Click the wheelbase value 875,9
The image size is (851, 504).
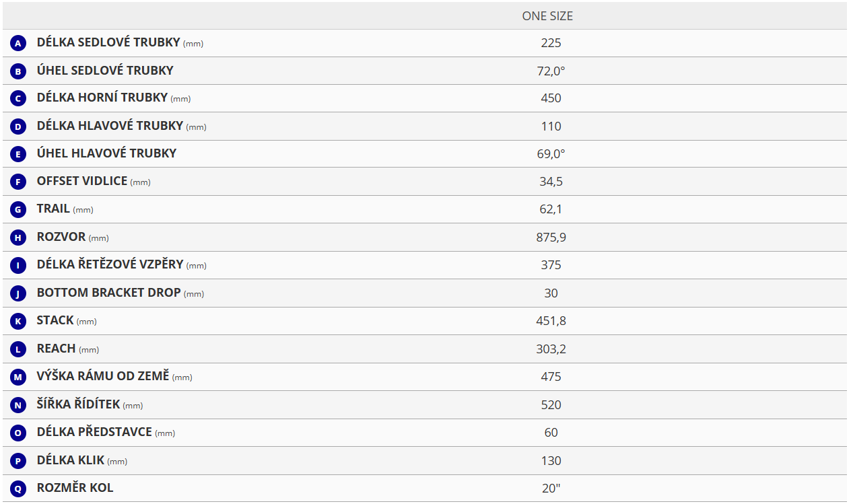tap(551, 238)
